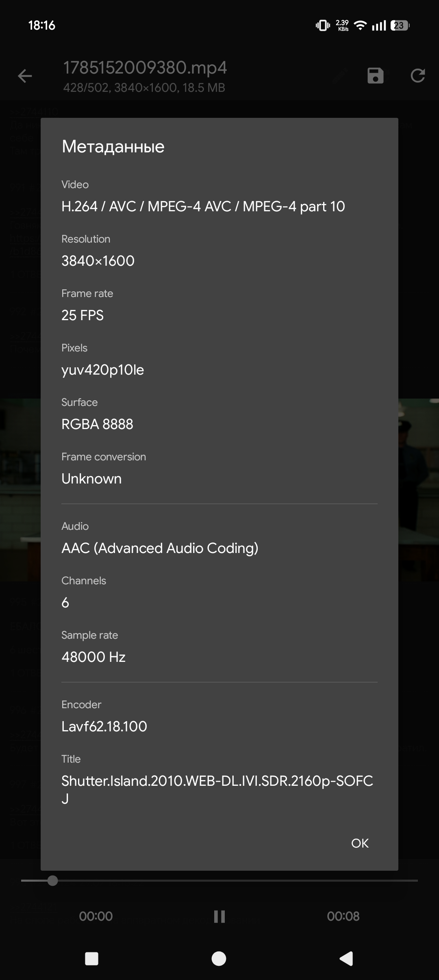Confirm the metadata dialog with OK
The image size is (439, 980).
tap(360, 843)
